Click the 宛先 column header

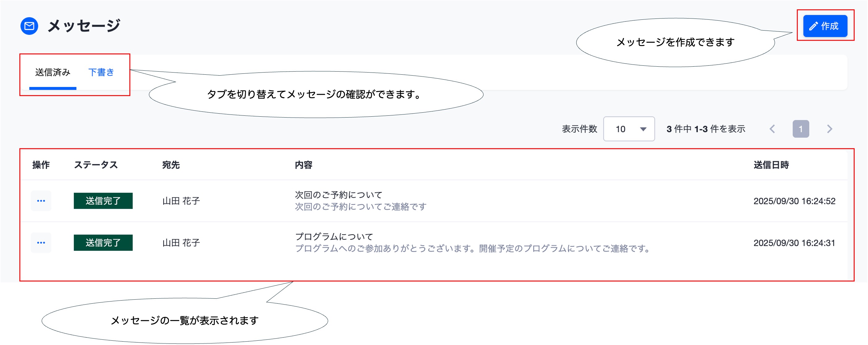pos(171,165)
